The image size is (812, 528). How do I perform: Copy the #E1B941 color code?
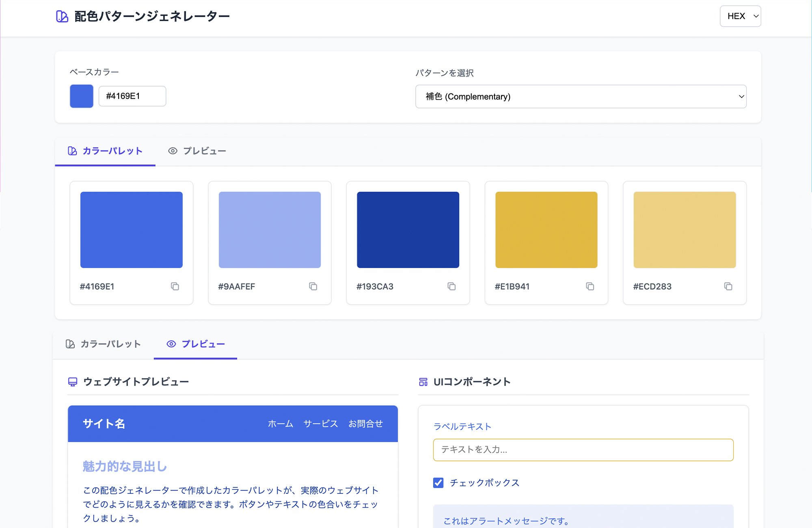coord(590,286)
